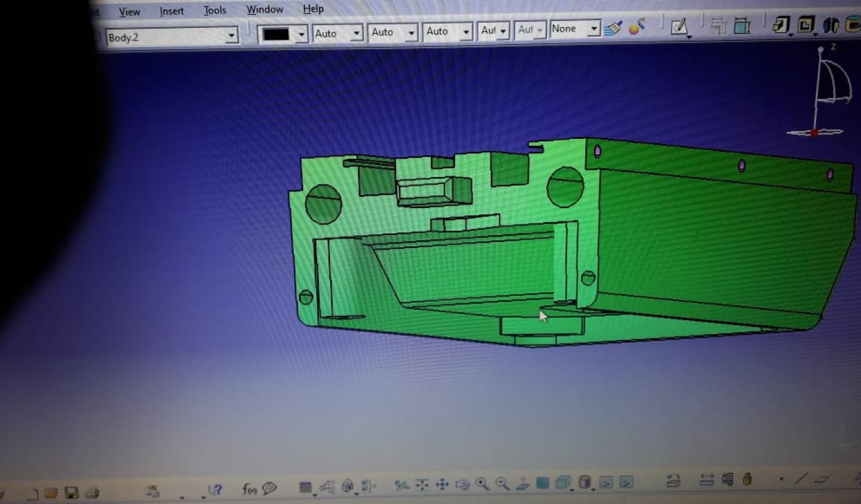Image resolution: width=861 pixels, height=504 pixels.
Task: Select the Pad feature tool
Action: tap(780, 25)
